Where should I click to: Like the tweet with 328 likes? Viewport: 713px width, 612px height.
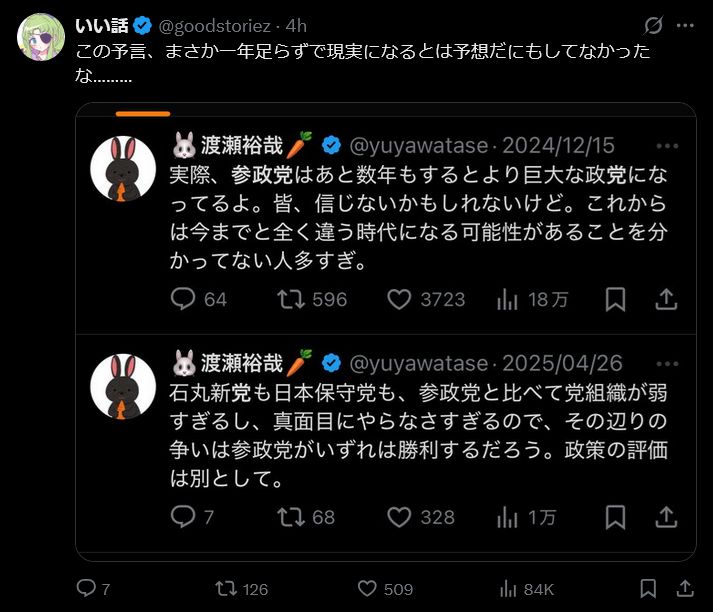(x=400, y=517)
